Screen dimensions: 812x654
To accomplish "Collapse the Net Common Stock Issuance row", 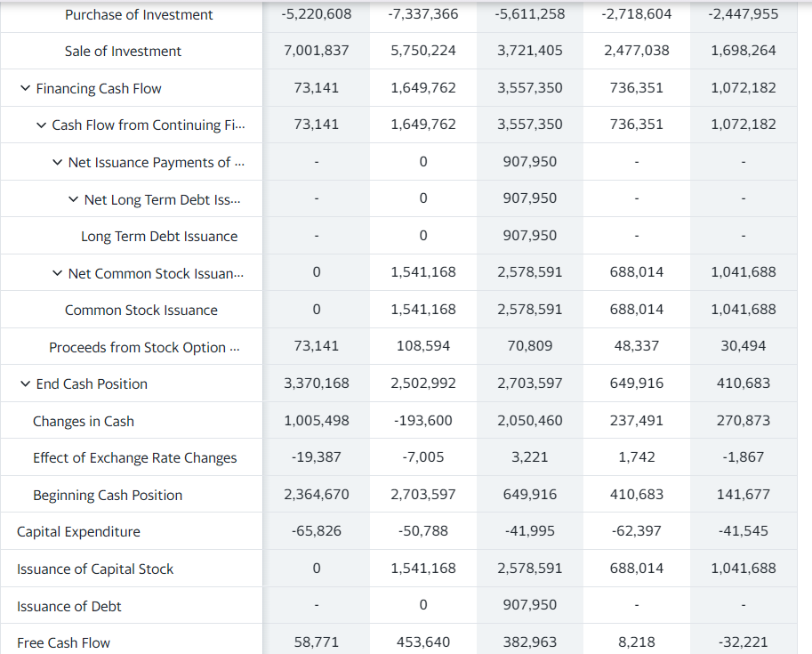I will [x=55, y=272].
